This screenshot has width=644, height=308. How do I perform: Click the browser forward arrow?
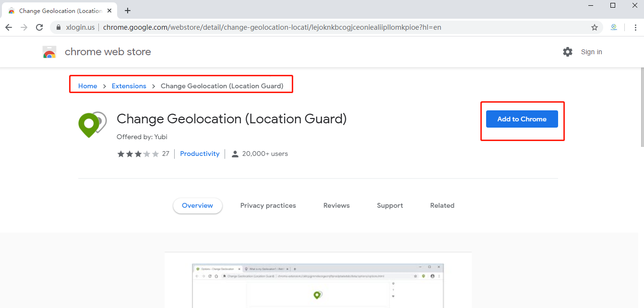(x=24, y=27)
